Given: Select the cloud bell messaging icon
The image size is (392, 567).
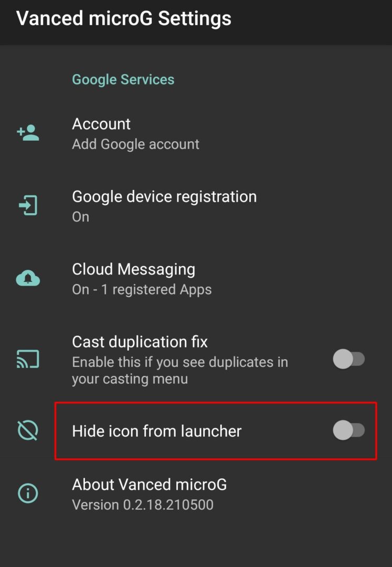Looking at the screenshot, I should [x=28, y=278].
